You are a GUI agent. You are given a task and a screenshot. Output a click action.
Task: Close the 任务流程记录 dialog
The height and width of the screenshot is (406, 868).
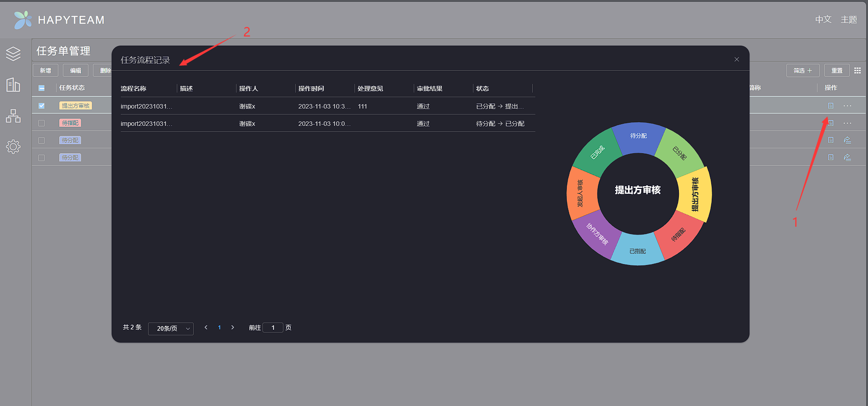coord(737,59)
